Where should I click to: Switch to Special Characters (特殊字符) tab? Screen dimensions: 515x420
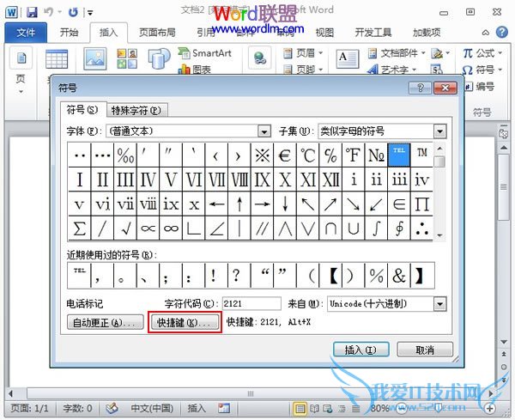pos(137,110)
